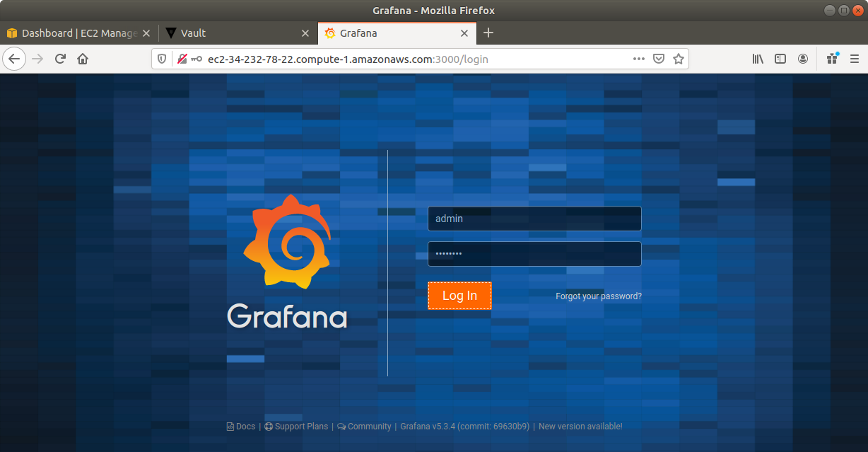Open Firefox hamburger menu
Viewport: 868px width, 452px height.
(855, 59)
